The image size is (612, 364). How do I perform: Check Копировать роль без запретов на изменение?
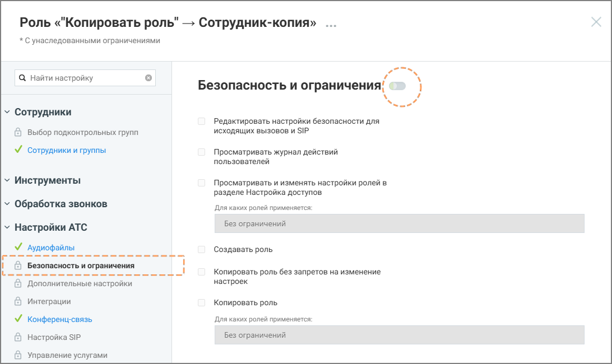201,272
